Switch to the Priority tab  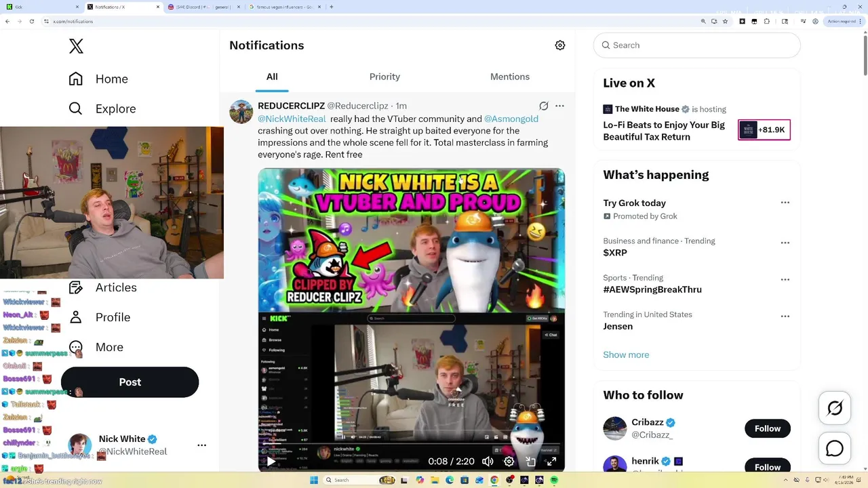point(384,77)
